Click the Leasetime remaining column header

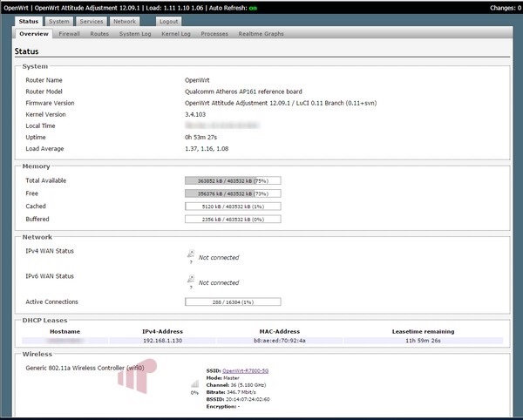[x=423, y=332]
